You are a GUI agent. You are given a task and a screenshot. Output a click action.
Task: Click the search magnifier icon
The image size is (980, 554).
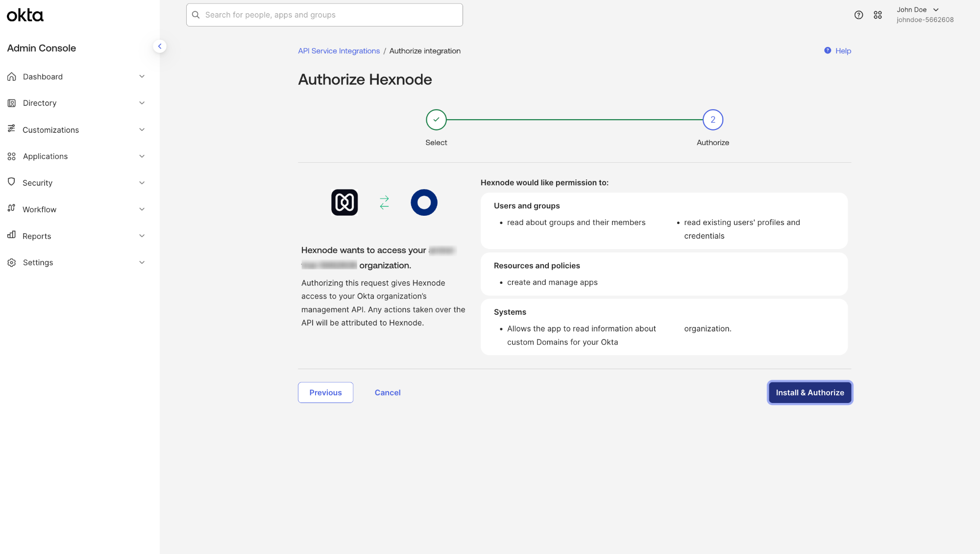[196, 15]
